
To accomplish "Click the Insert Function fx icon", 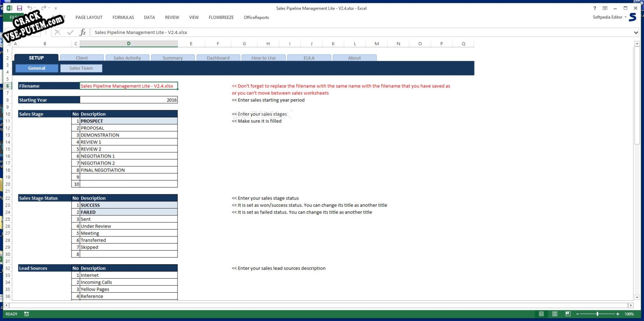I will [83, 32].
